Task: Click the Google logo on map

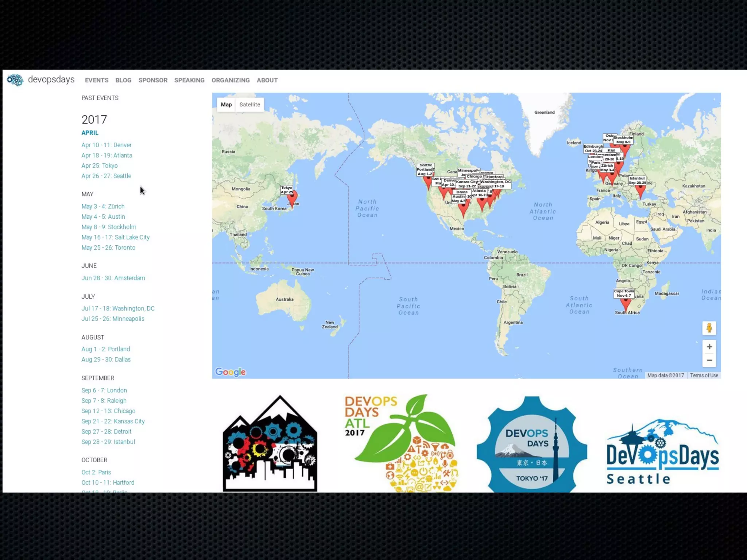Action: pos(230,372)
